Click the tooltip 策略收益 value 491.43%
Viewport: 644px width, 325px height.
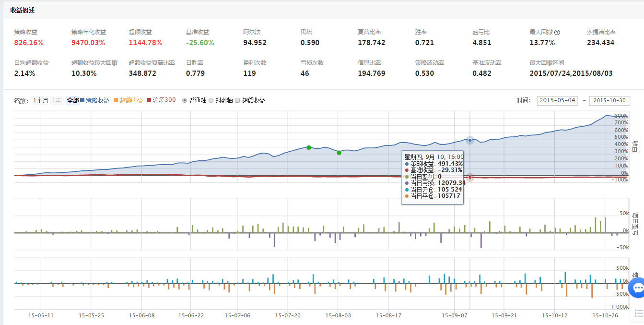(450, 164)
